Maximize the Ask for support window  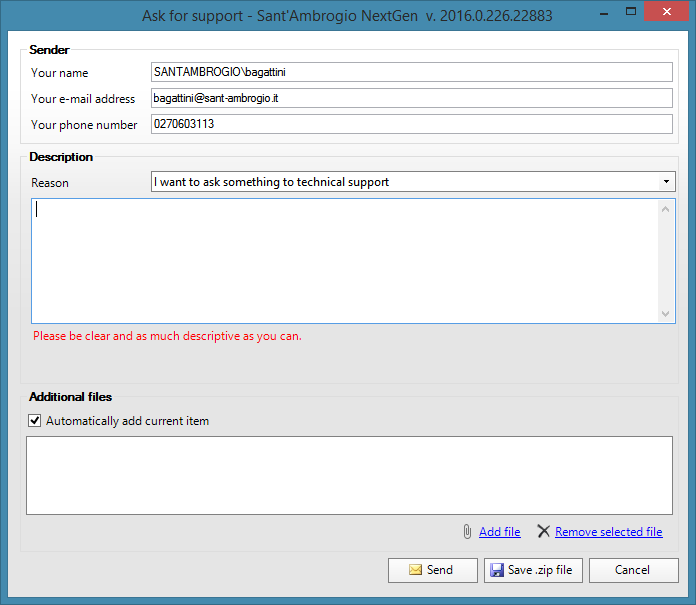tap(631, 12)
